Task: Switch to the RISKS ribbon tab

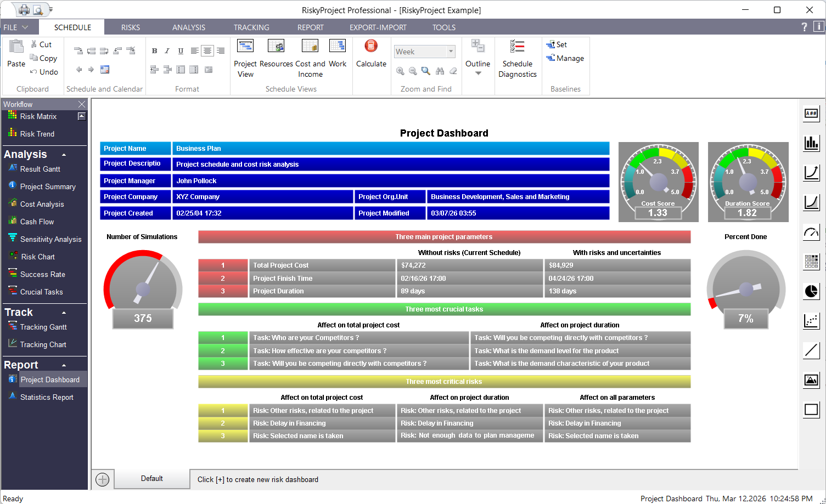Action: click(130, 27)
